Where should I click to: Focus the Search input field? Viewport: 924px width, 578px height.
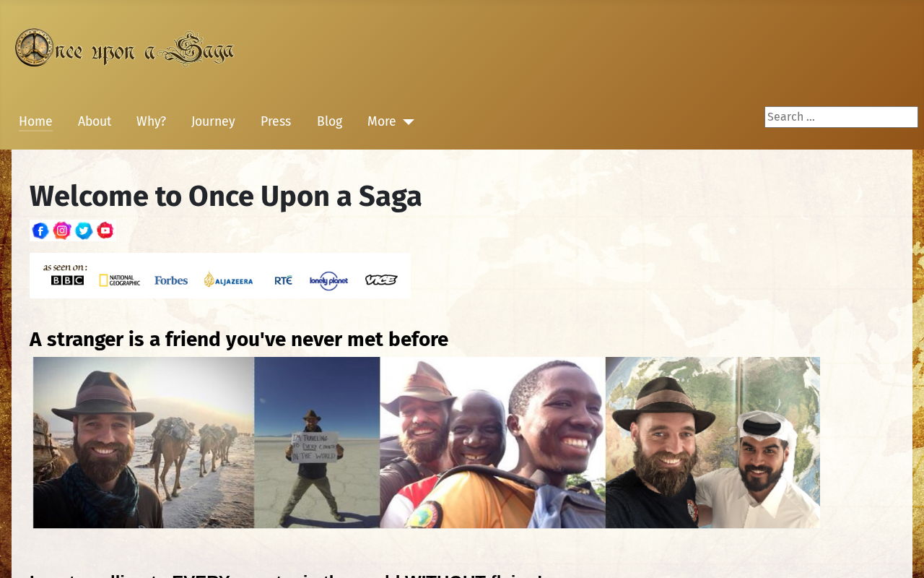pyautogui.click(x=841, y=117)
